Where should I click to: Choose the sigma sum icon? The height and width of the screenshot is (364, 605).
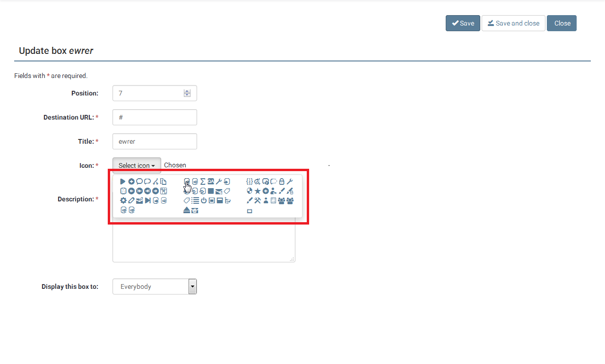[203, 182]
